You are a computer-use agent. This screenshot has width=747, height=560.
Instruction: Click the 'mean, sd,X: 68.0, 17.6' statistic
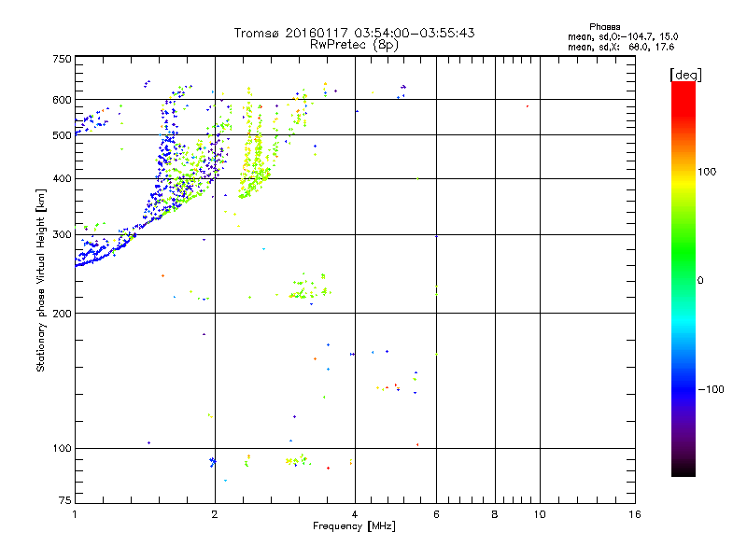(621, 47)
